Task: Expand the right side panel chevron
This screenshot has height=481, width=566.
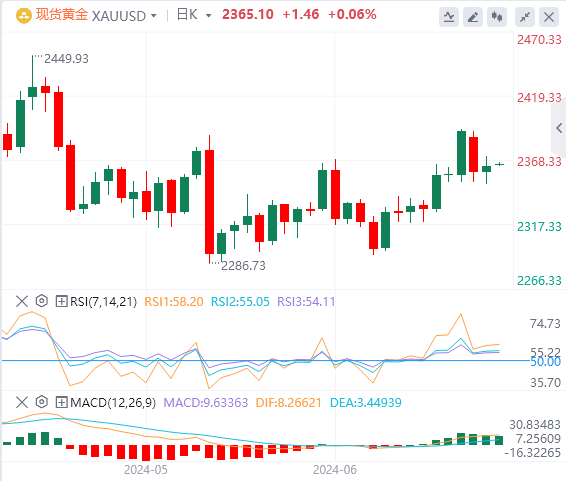Action: point(559,128)
